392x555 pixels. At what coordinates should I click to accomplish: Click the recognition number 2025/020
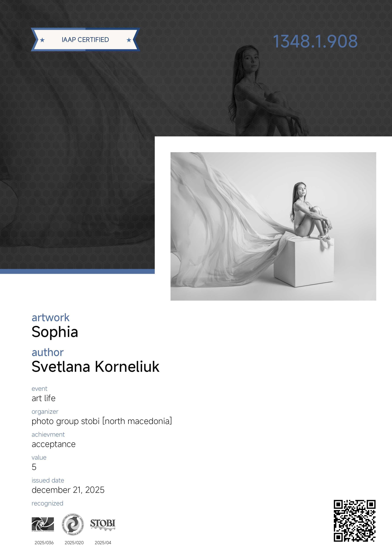click(x=74, y=543)
